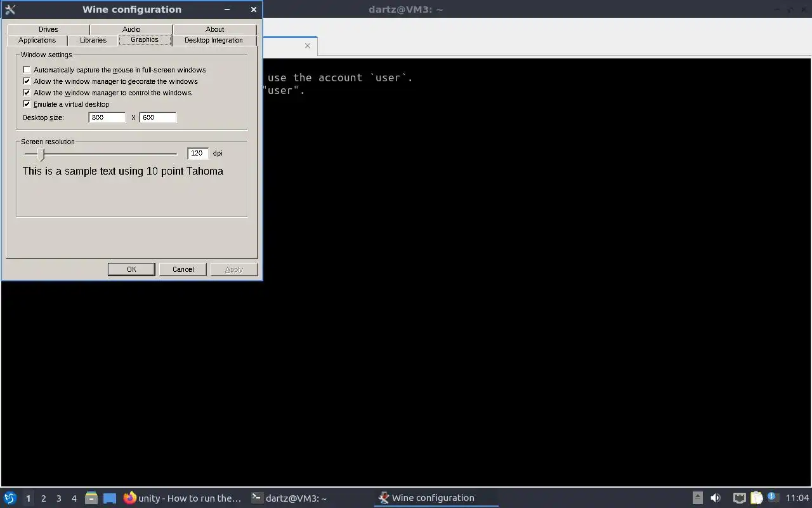The image size is (812, 508).
Task: Open the update notification tray icon
Action: (773, 498)
